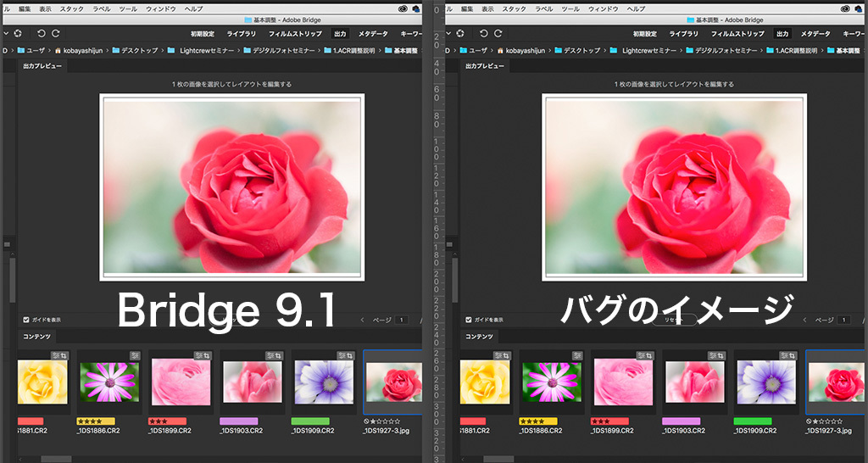This screenshot has width=868, height=463.
Task: Expand chevron after Lightcrewセミナー in right breadcrumb
Action: pos(682,50)
